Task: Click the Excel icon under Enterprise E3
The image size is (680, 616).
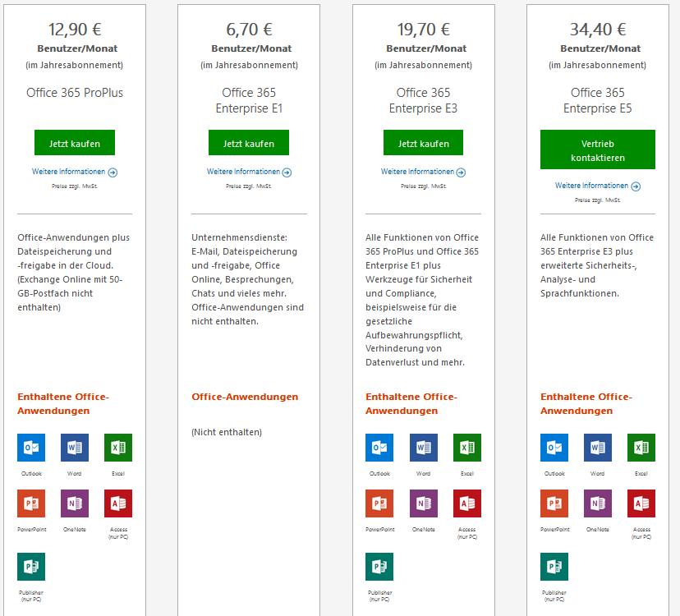Action: (467, 448)
